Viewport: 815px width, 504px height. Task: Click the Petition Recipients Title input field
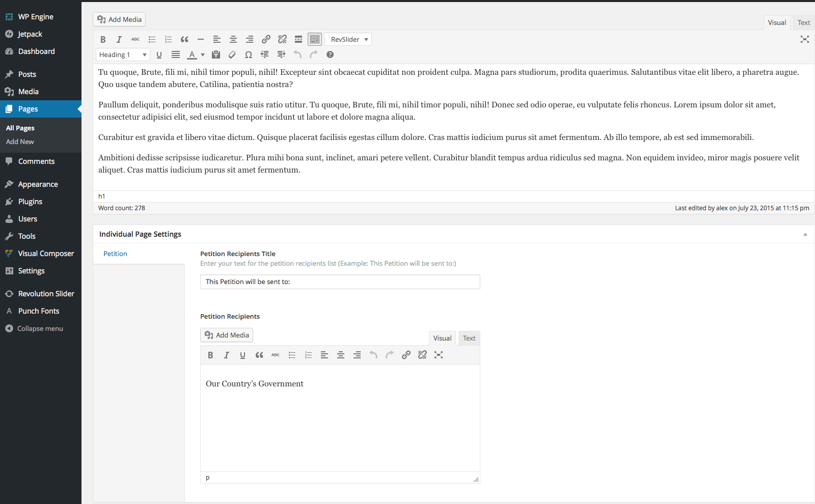(x=340, y=282)
